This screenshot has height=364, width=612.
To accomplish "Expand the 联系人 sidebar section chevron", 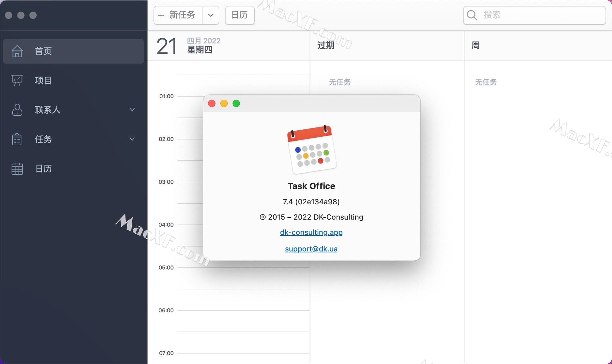I will [x=132, y=110].
